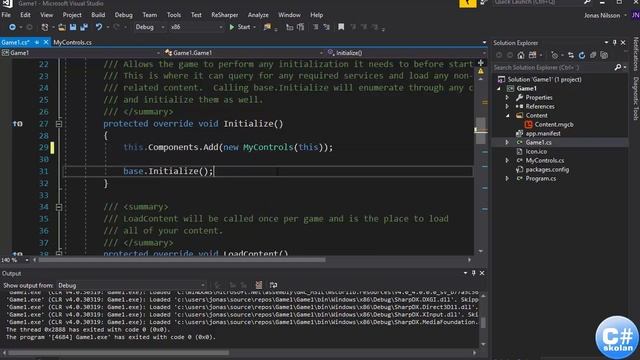Screen dimensions: 640x360
Task: Click the Clear All icon in Output panel
Action: pos(258,285)
